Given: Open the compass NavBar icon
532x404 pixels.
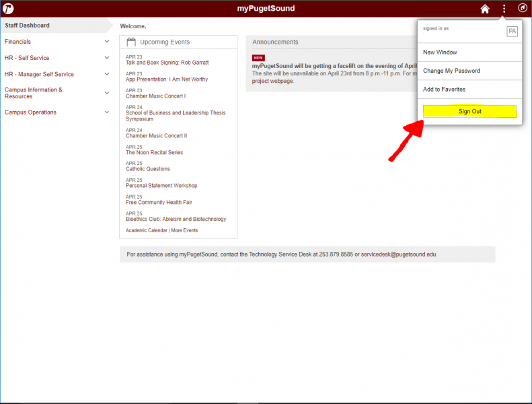Looking at the screenshot, I should pos(523,8).
